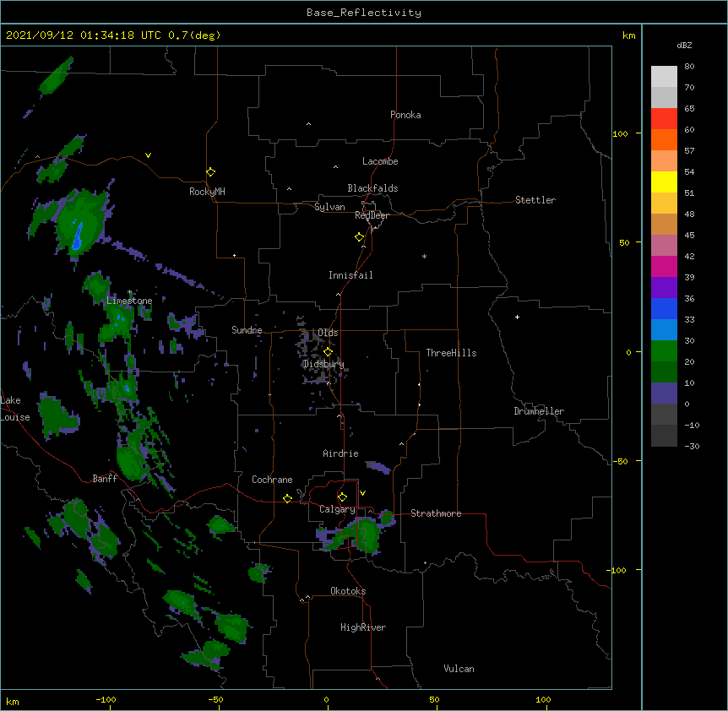Click the Banff label
728x711 pixels.
point(105,479)
